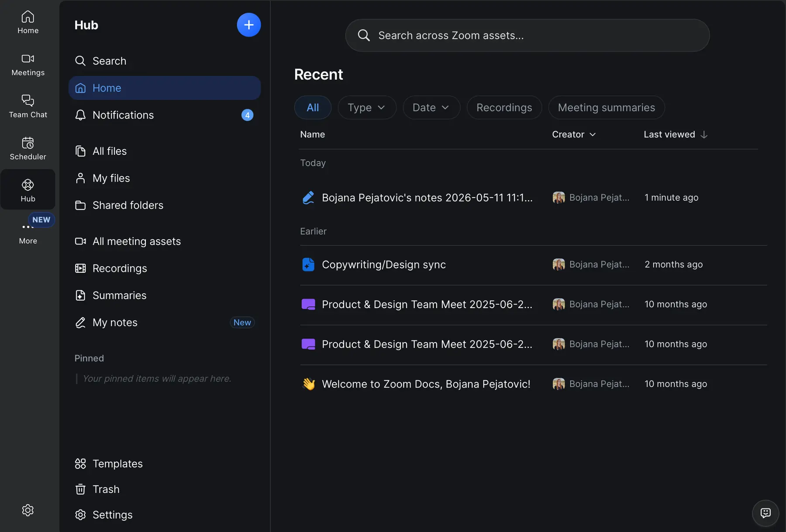The height and width of the screenshot is (532, 786).
Task: Open My notes in the Hub sidebar
Action: pyautogui.click(x=165, y=323)
